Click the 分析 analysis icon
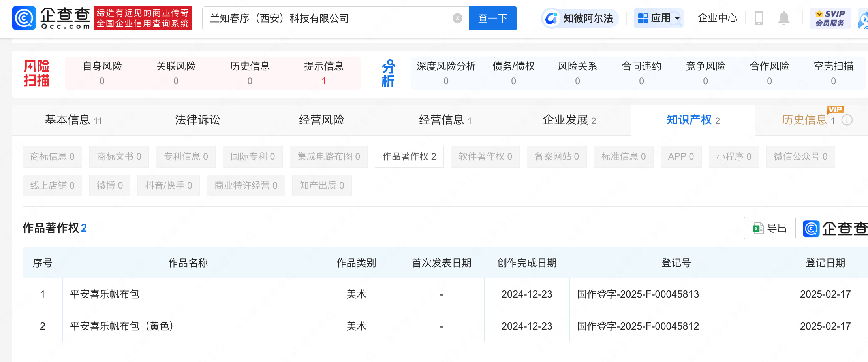 click(x=387, y=73)
